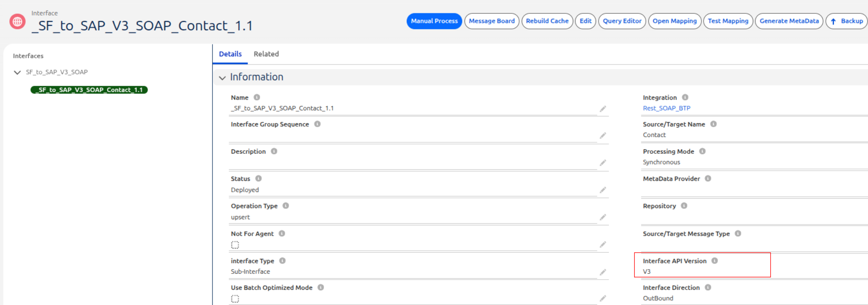Edit Operation Type using pencil icon
868x305 pixels.
click(x=603, y=217)
